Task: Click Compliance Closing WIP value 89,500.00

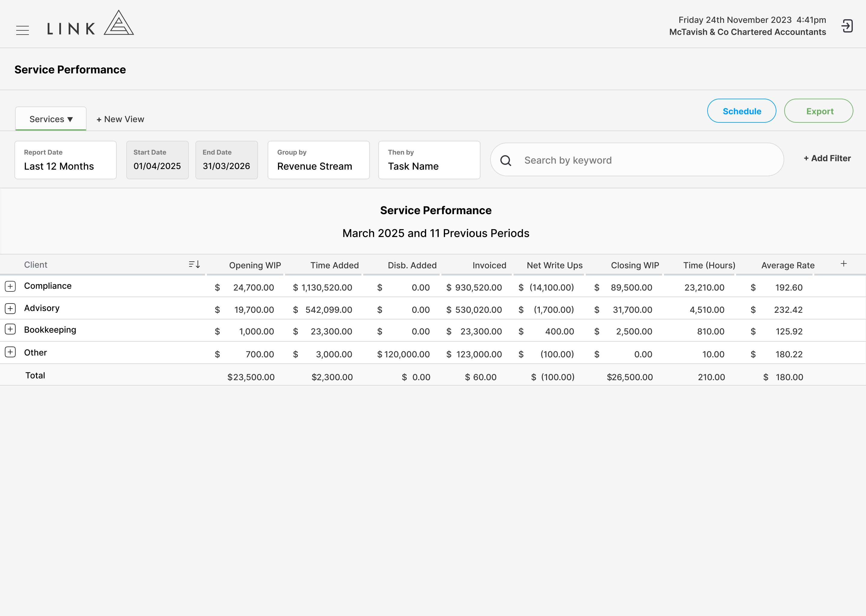Action: (631, 287)
